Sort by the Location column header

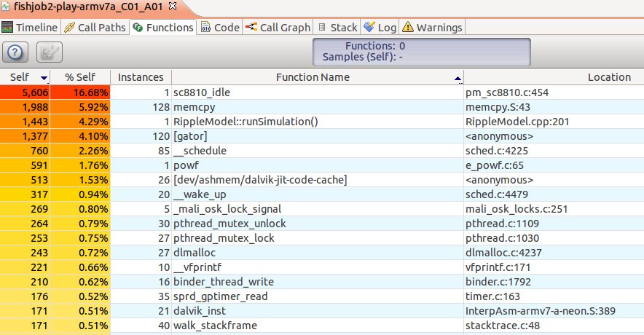[x=608, y=77]
